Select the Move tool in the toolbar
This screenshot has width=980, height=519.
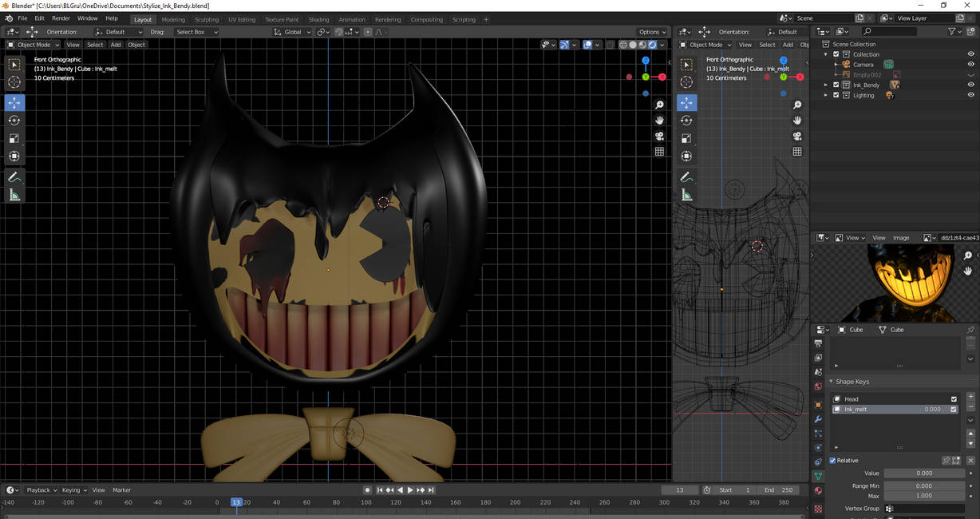tap(14, 102)
